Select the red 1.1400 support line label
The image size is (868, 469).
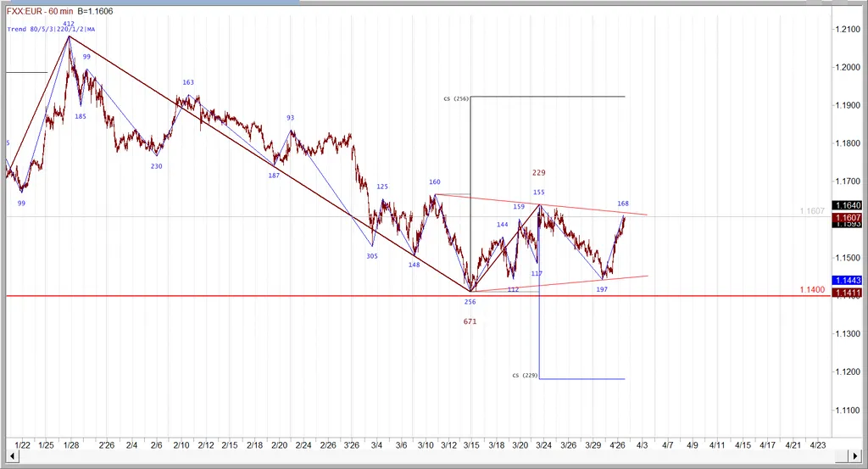(x=810, y=290)
